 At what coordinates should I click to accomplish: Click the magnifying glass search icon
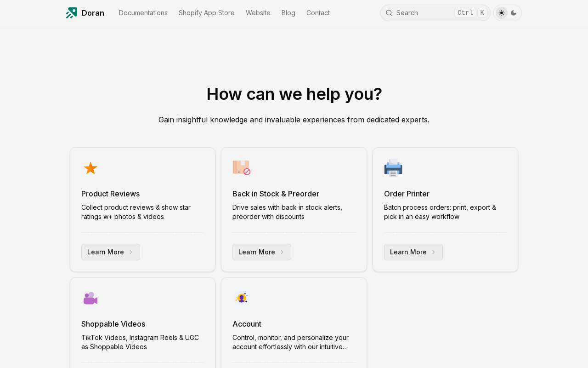(389, 13)
